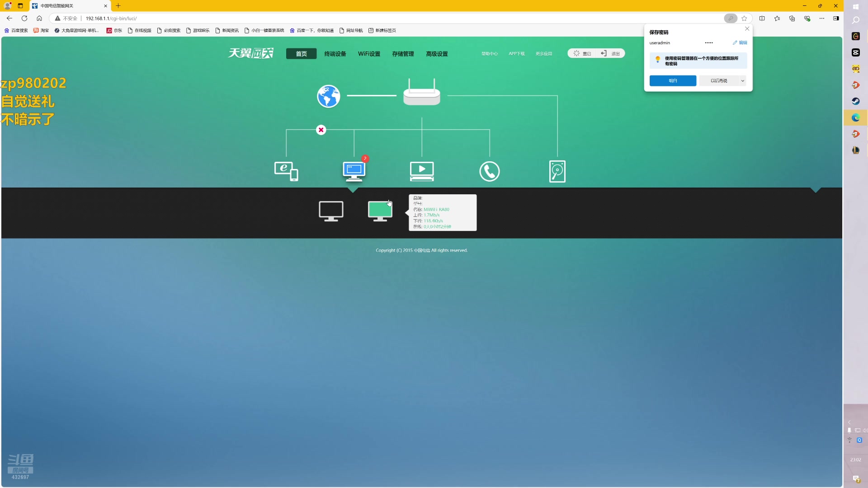The height and width of the screenshot is (488, 868).
Task: Click the router gateway icon
Action: click(x=422, y=92)
